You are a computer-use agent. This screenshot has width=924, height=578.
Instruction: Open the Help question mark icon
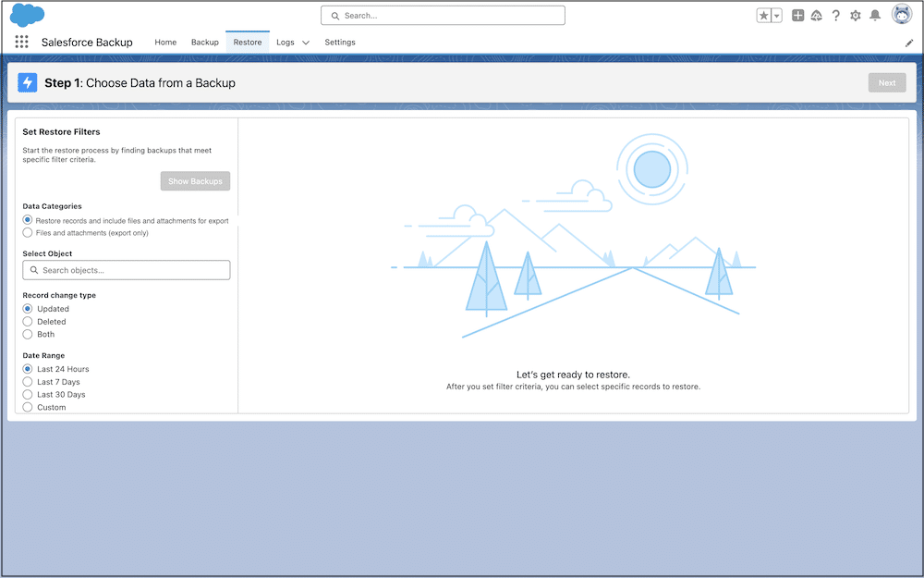(835, 16)
